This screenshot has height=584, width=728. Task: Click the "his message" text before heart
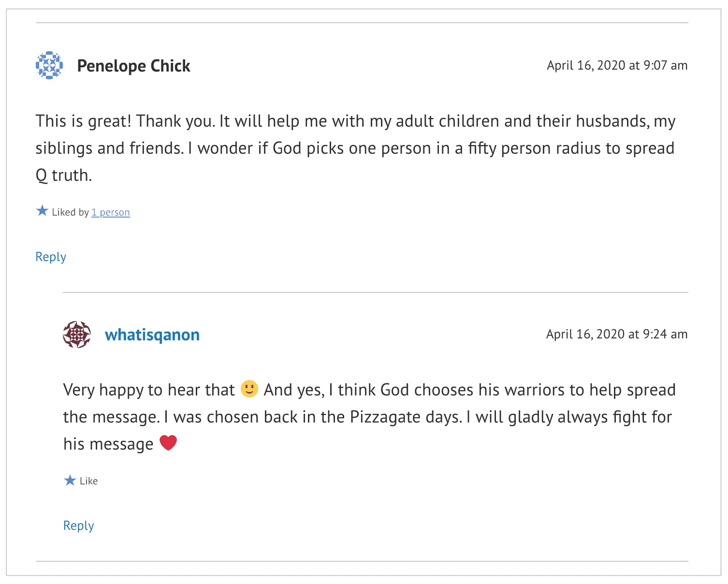coord(108,444)
